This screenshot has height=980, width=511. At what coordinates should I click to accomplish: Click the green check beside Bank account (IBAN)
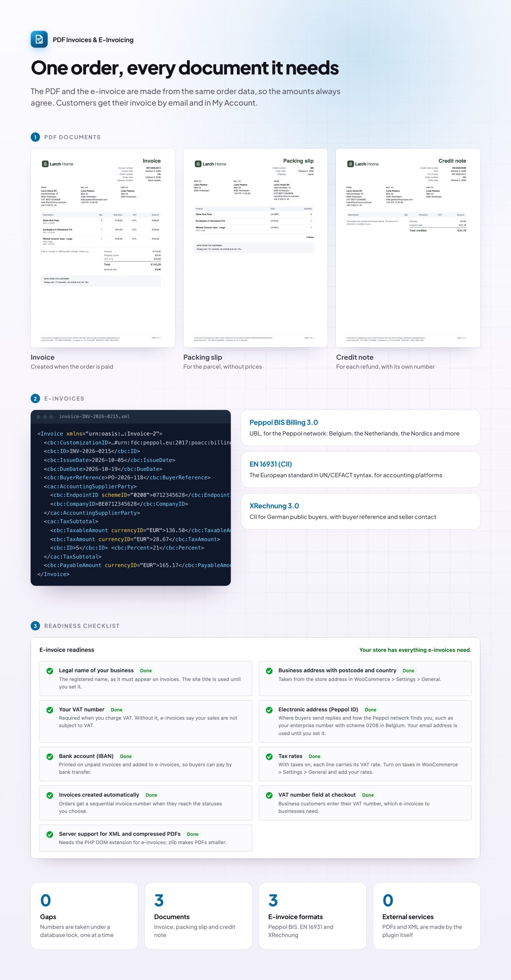(50, 756)
